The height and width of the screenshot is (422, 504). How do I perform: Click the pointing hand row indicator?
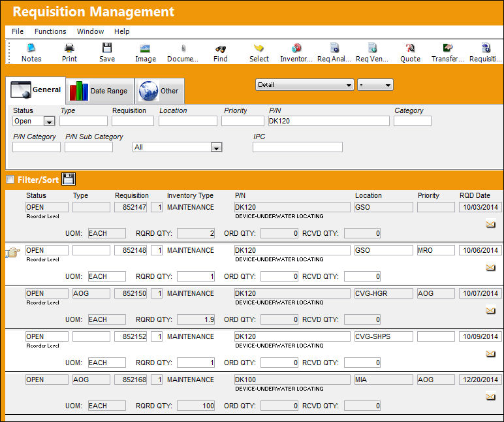[x=13, y=253]
